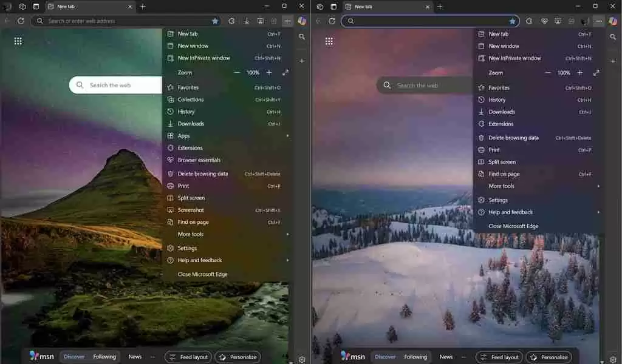Screen dimensions: 622x364
Task: Select Collections in the left window menu
Action: click(x=191, y=99)
